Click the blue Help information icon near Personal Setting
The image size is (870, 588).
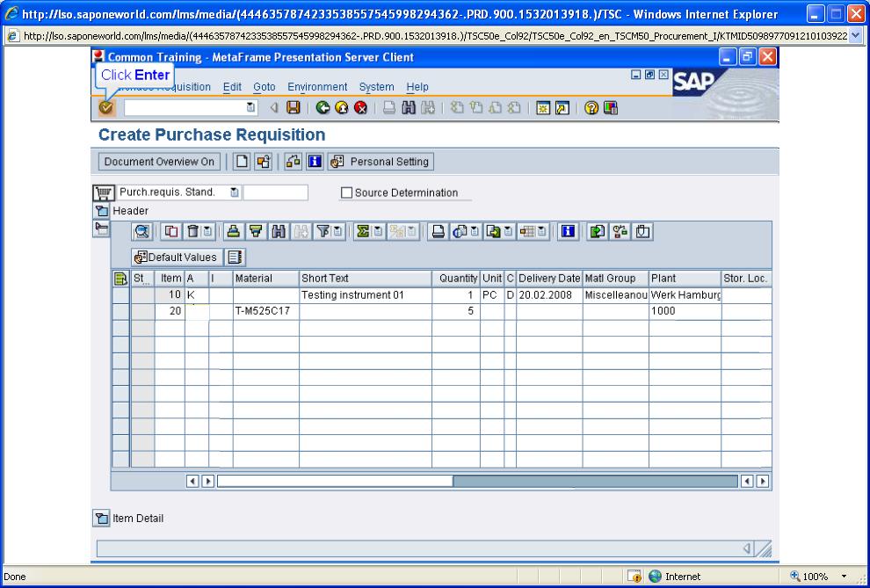click(315, 162)
